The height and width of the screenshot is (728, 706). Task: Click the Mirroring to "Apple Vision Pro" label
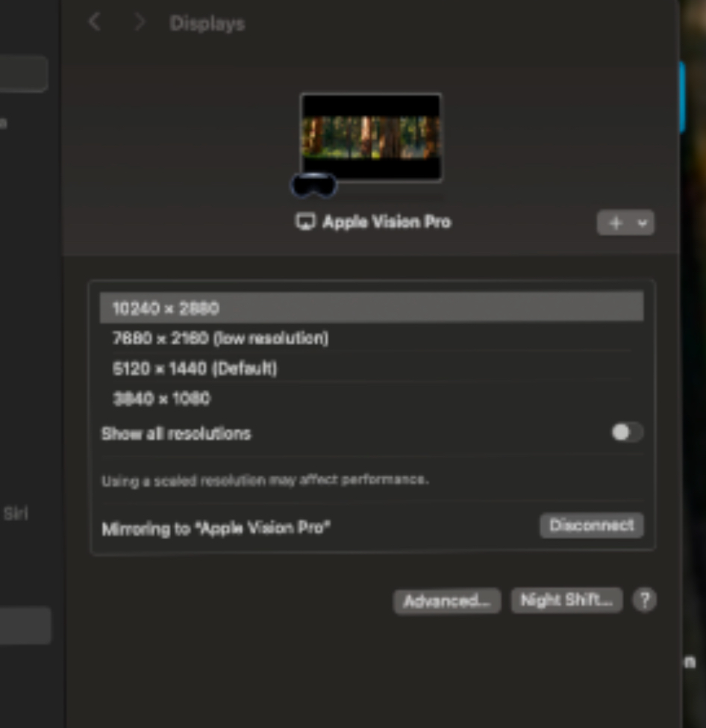click(216, 529)
